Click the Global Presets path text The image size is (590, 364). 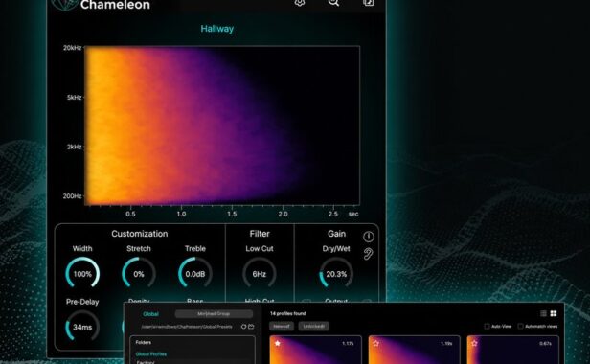point(187,327)
